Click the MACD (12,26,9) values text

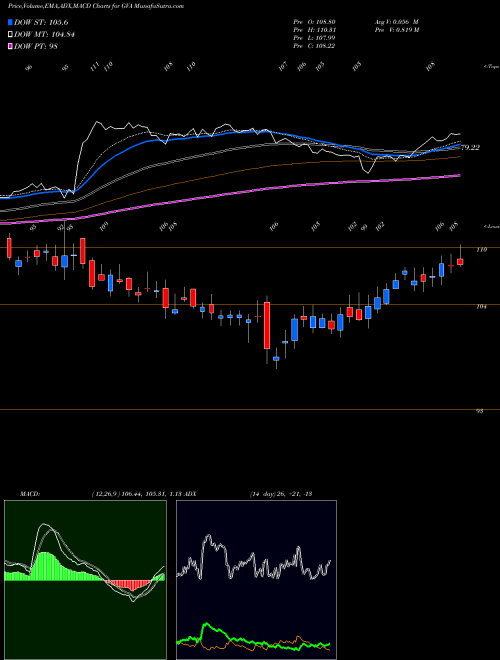[x=136, y=494]
